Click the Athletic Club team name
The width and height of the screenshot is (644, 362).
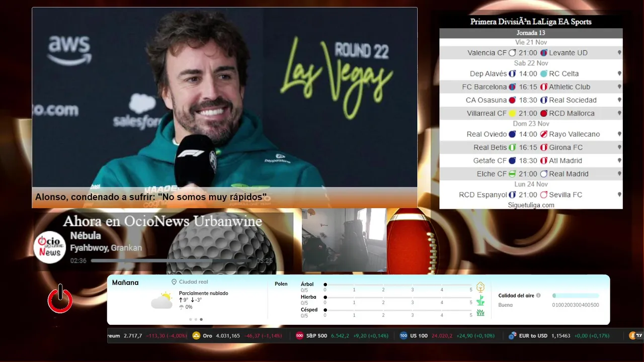[570, 87]
